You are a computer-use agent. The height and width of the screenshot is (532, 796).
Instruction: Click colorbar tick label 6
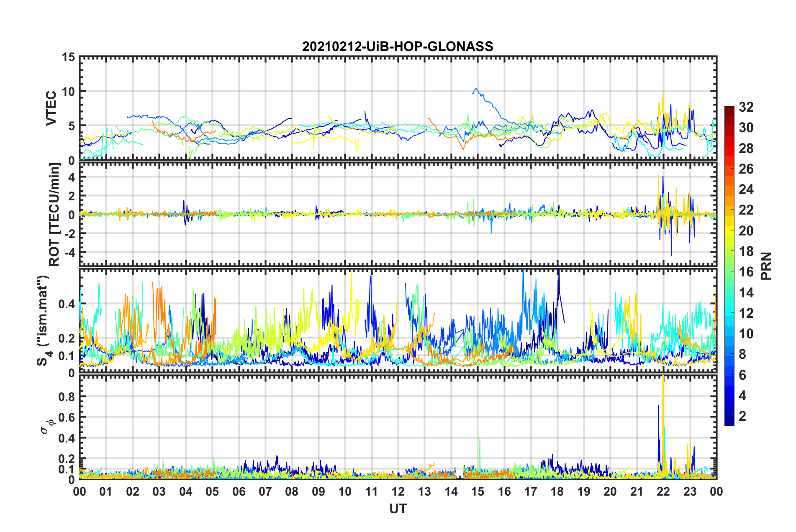[x=742, y=375]
